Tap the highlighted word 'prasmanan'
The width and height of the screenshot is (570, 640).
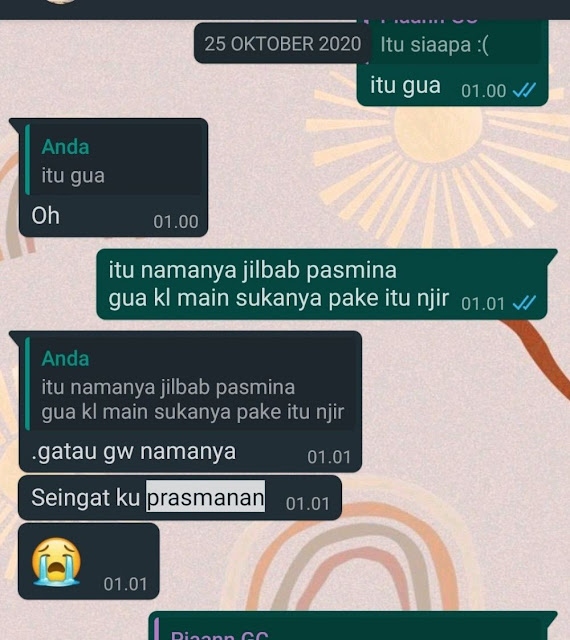[x=205, y=497]
